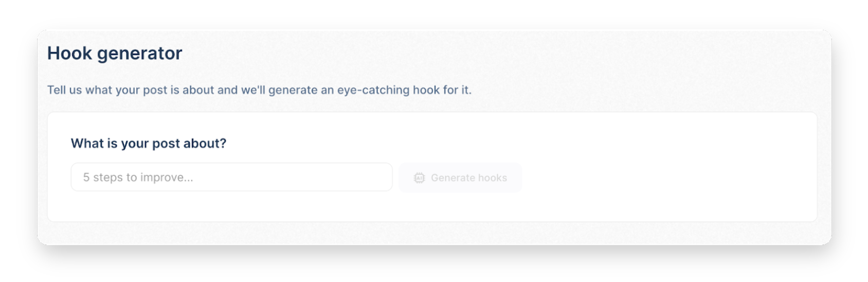Click the "What is your post about?" label
This screenshot has height=282, width=868.
click(148, 144)
